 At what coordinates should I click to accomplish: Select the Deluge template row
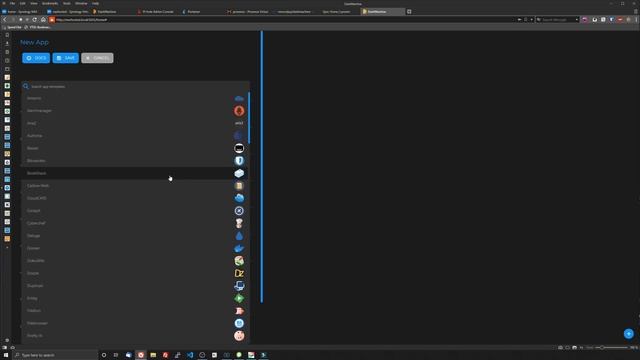[x=134, y=236]
